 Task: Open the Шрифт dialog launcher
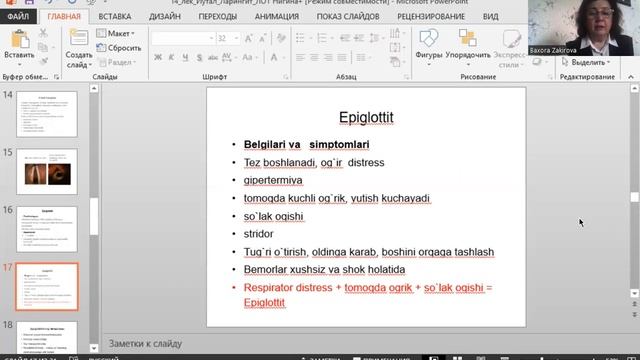point(286,77)
